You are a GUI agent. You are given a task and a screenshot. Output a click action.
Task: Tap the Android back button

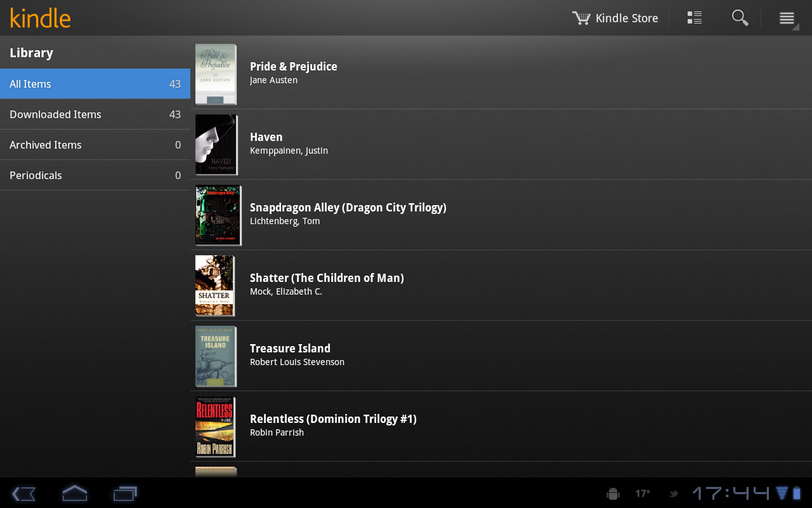[23, 493]
